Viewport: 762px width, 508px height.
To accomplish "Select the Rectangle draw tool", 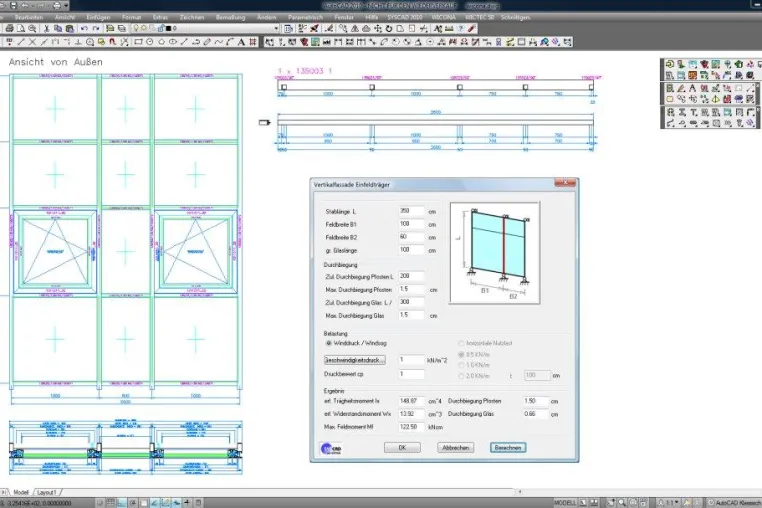I will coord(138,42).
